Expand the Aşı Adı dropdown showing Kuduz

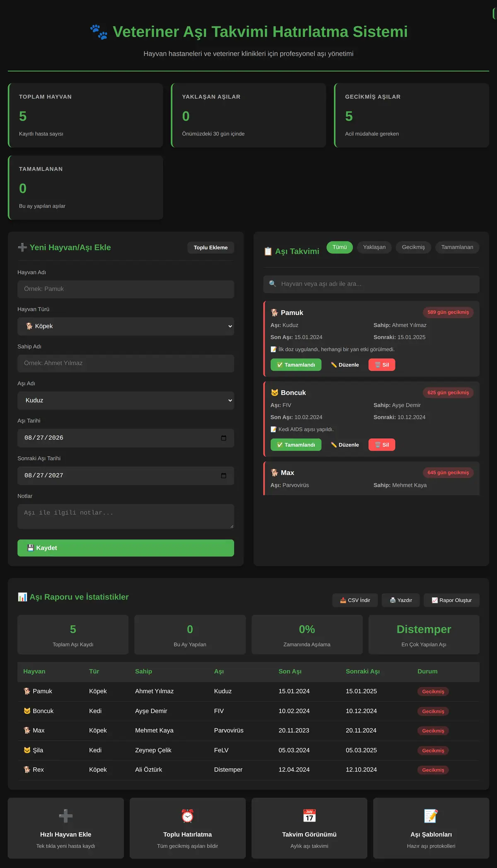[126, 401]
